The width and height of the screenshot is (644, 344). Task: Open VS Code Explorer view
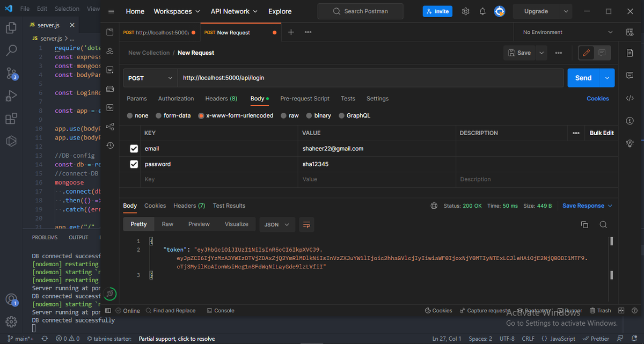pyautogui.click(x=11, y=28)
